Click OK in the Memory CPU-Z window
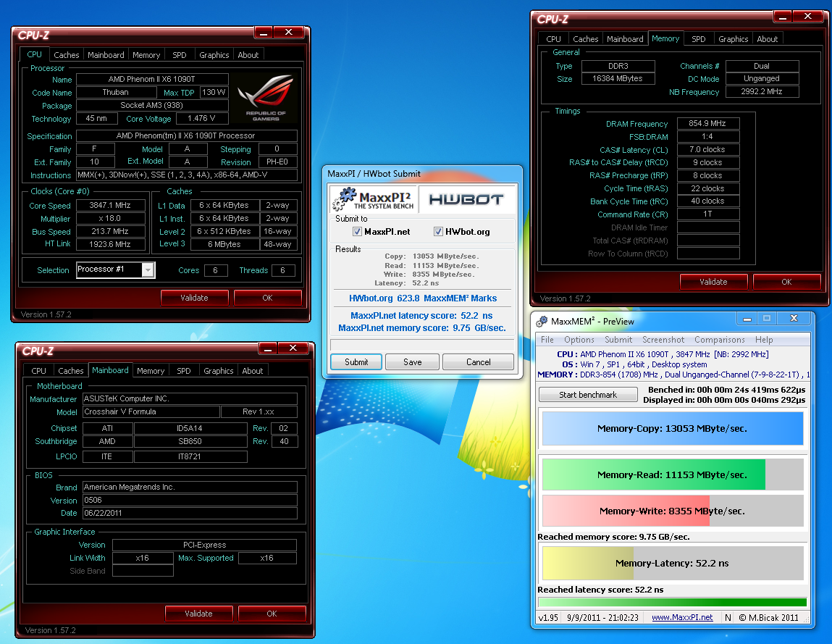The width and height of the screenshot is (832, 644). pos(786,282)
